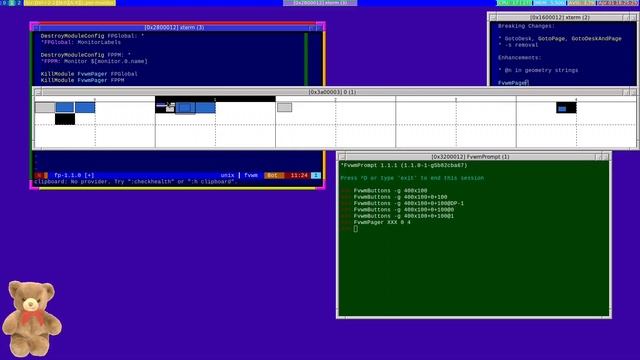Click xterm (3) task entry in top bar
Screen dimensions: 640x360
click(320, 3)
